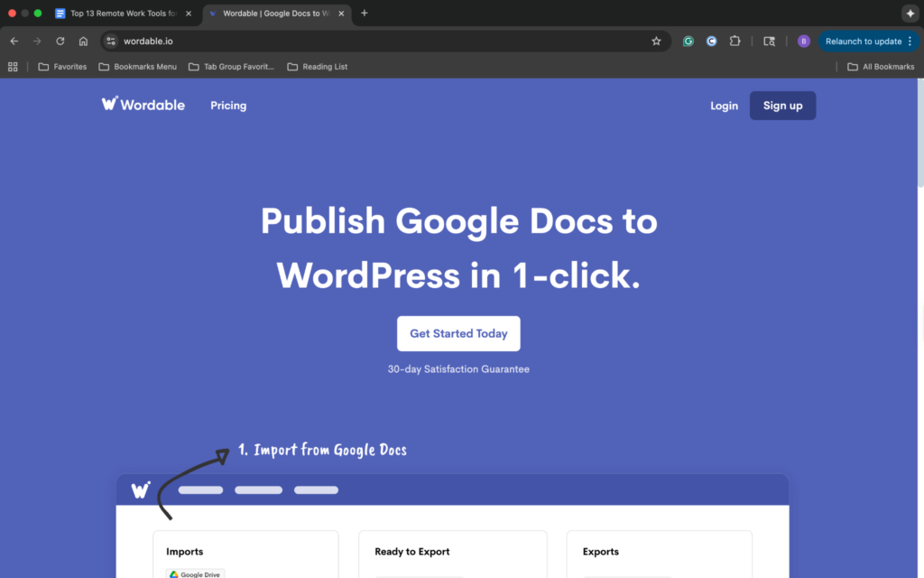Open the apps grid in bookmarks bar
The image size is (924, 578).
coord(13,67)
